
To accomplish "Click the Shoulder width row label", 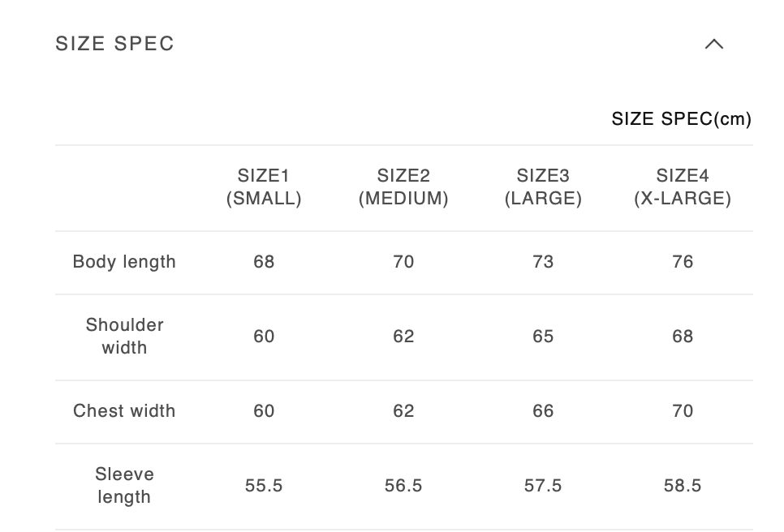I will (x=124, y=337).
